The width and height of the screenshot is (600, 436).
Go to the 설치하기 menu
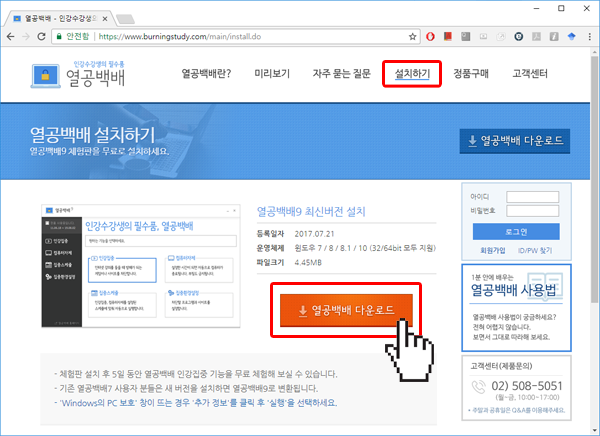412,73
